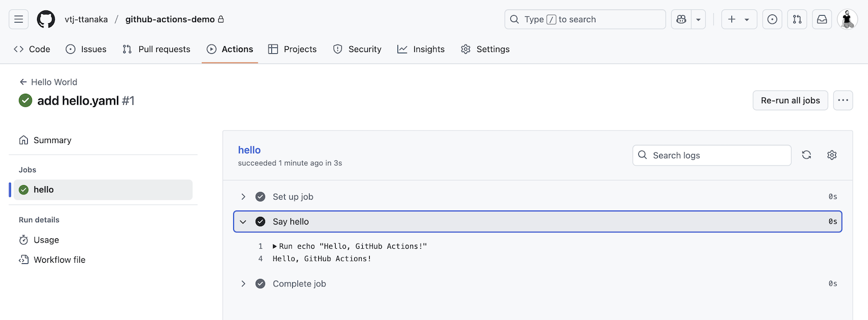Open the GitHub homepage logo
This screenshot has height=320, width=868.
46,19
